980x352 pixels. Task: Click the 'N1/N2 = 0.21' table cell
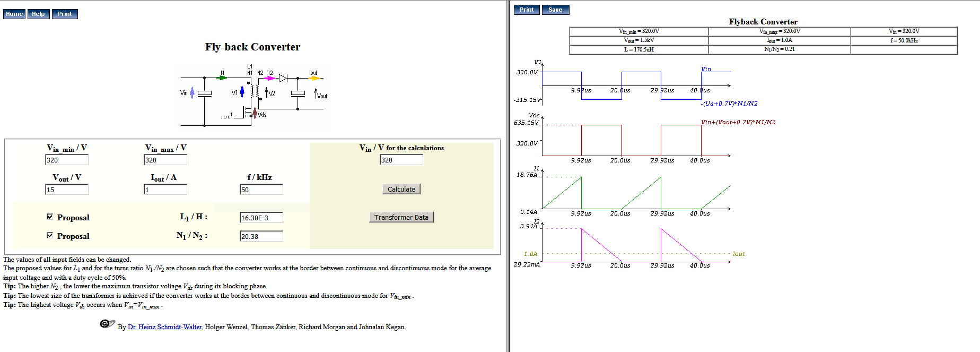[x=780, y=49]
